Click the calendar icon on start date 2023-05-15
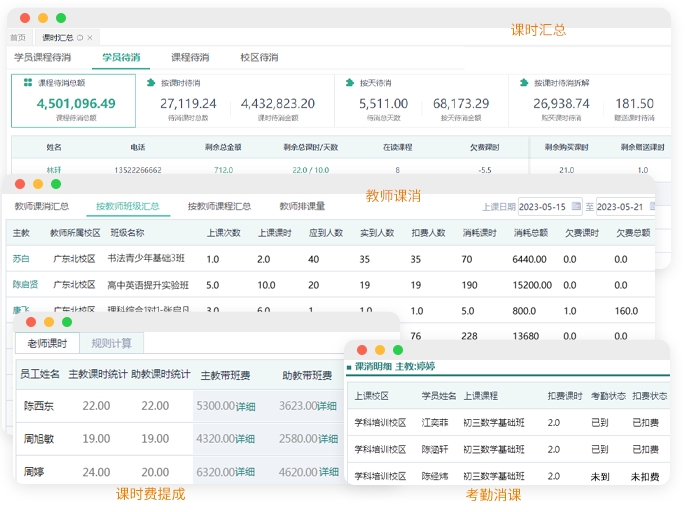686x512 pixels. tap(574, 207)
